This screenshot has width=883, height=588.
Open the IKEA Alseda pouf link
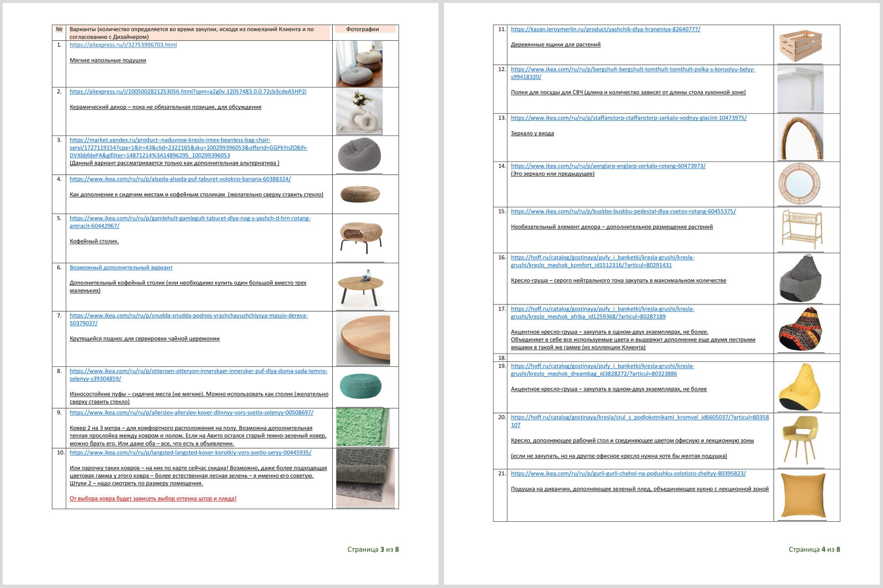point(180,179)
